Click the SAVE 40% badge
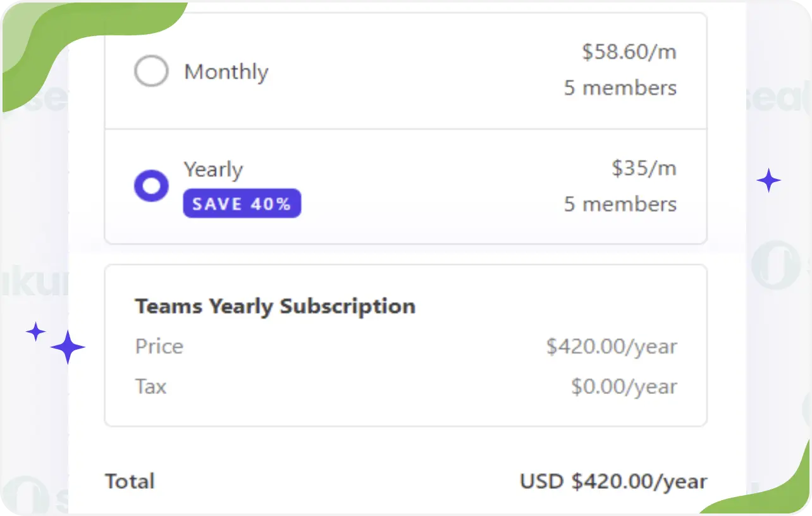 (242, 203)
